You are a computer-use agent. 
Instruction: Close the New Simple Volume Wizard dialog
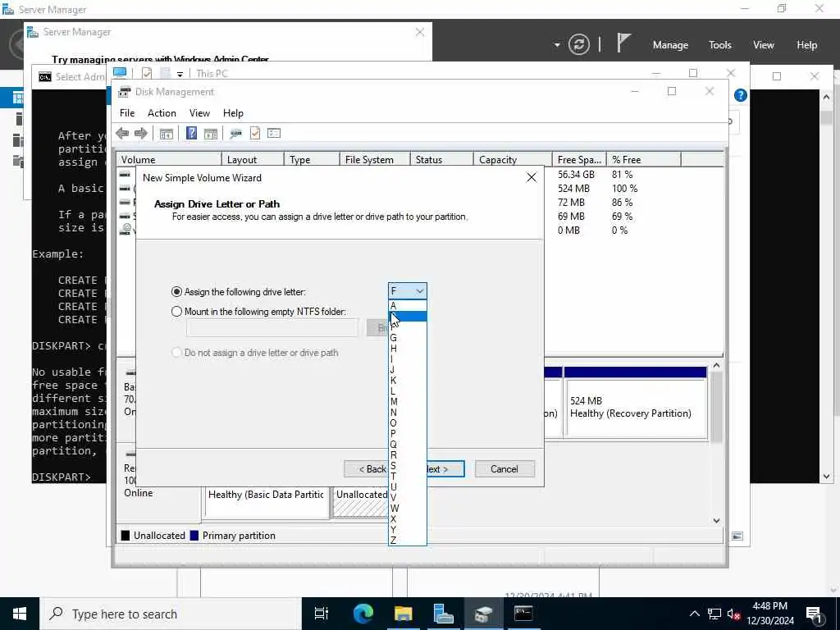(531, 177)
